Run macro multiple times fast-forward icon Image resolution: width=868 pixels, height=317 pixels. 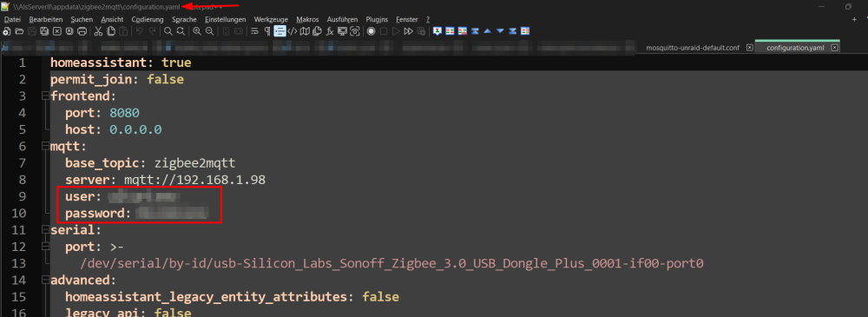(x=409, y=31)
